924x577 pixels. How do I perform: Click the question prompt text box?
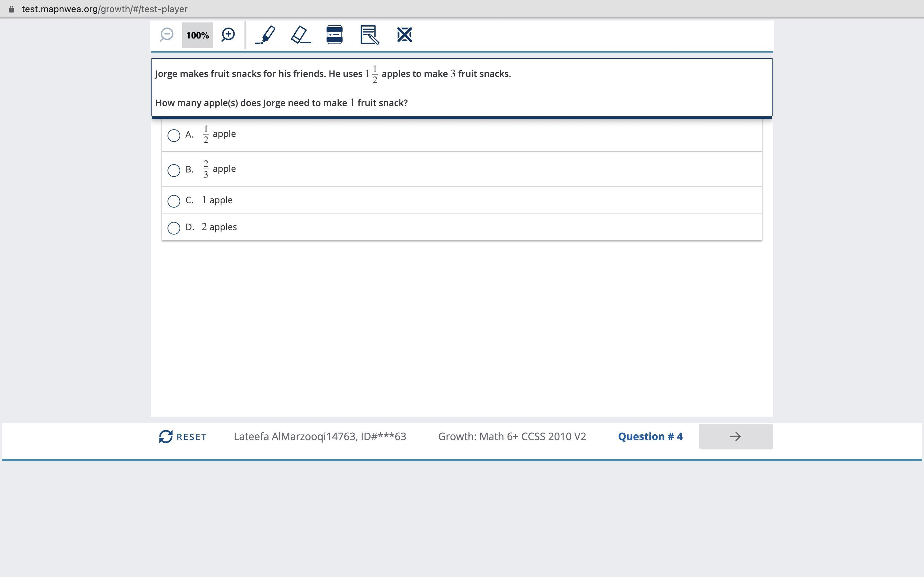tap(461, 88)
